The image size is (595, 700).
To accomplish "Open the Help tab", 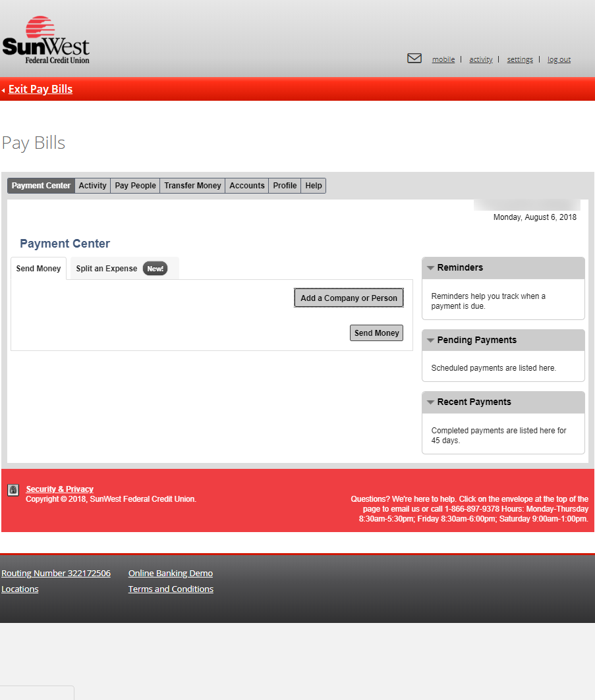I will (314, 186).
